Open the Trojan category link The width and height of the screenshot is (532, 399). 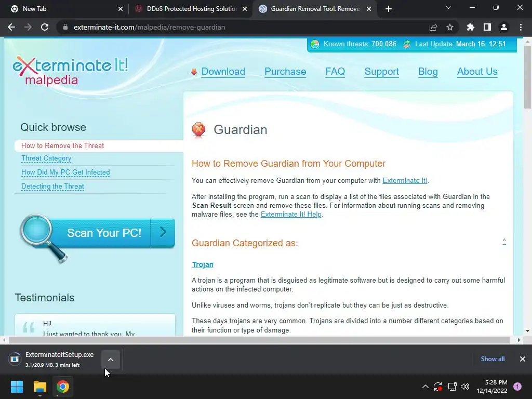pos(203,264)
